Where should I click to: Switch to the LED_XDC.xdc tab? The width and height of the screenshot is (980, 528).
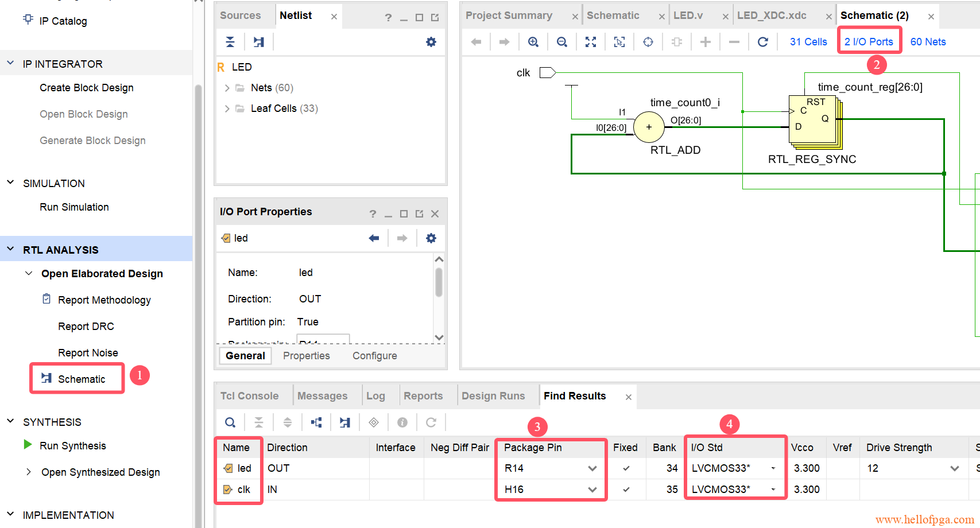point(771,15)
